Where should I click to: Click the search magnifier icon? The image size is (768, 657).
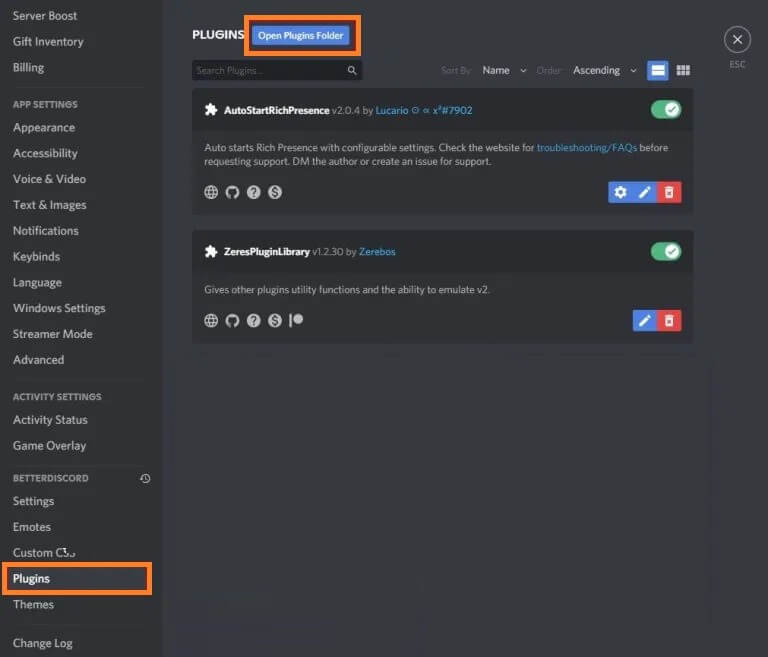pyautogui.click(x=352, y=71)
